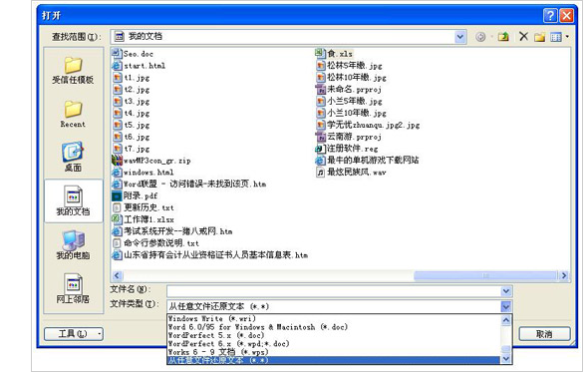588x376 pixels.
Task: Select 小兰10年撤.jpg
Action: pyautogui.click(x=351, y=113)
